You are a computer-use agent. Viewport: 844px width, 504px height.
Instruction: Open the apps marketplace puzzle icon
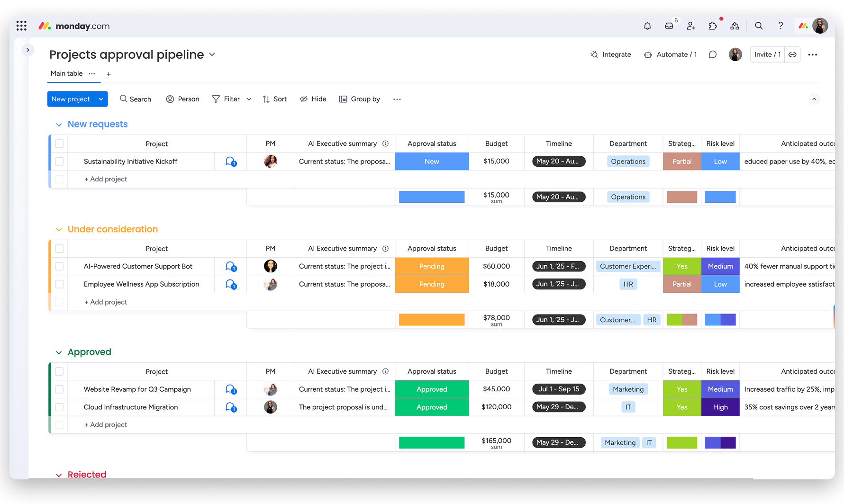[x=713, y=26]
